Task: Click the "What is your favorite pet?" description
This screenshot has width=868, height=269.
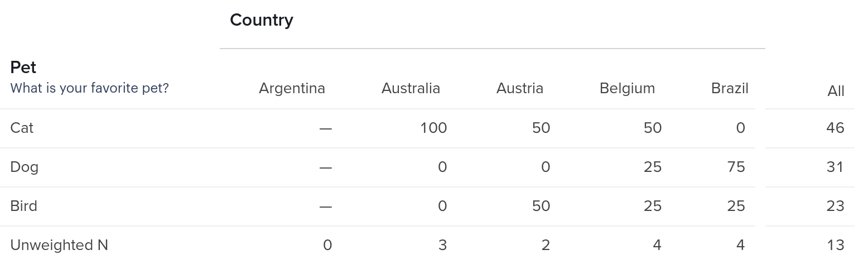Action: pos(89,88)
